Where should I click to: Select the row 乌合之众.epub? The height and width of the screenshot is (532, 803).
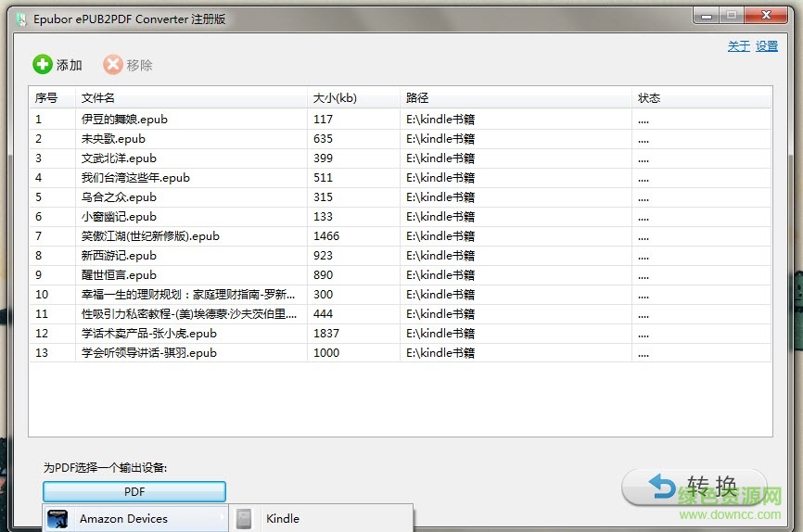coord(400,197)
